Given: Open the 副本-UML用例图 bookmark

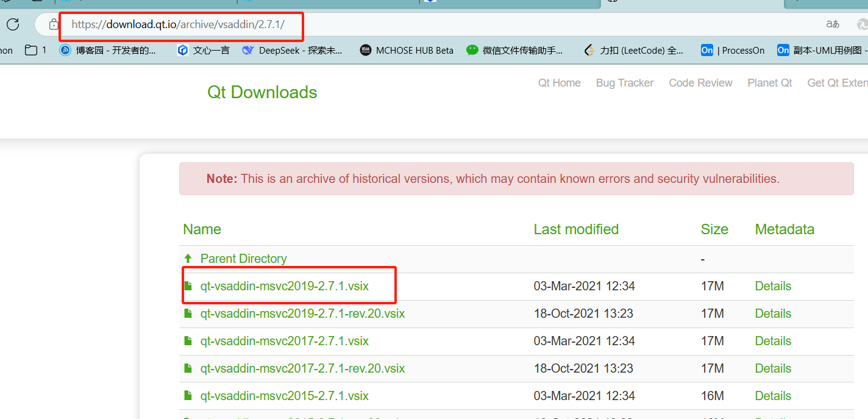Looking at the screenshot, I should tap(822, 51).
